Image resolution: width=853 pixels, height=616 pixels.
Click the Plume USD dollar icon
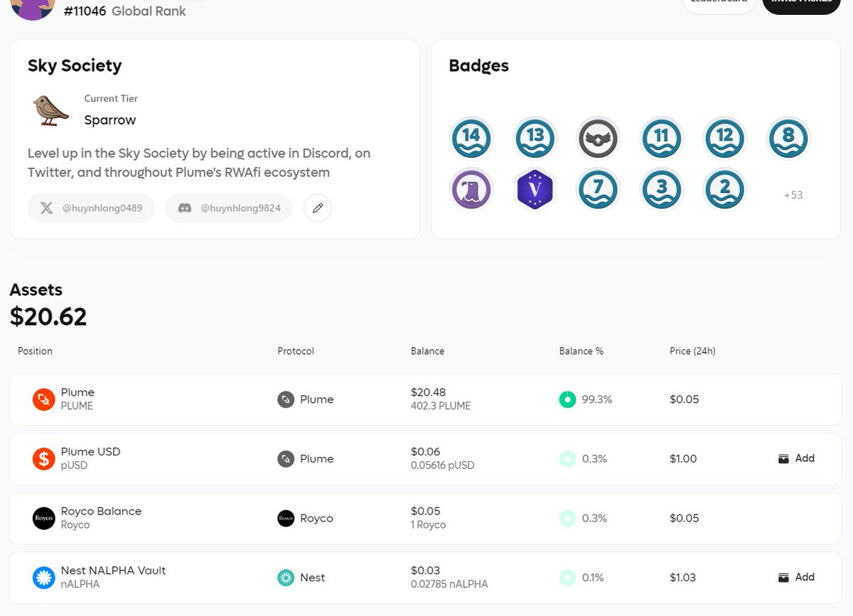pyautogui.click(x=44, y=459)
